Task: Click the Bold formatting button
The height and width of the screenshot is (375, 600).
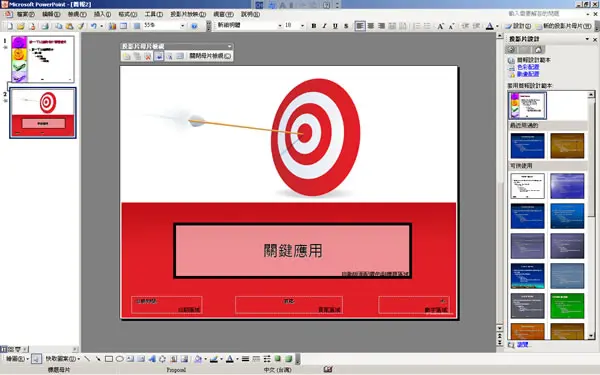Action: pos(314,26)
